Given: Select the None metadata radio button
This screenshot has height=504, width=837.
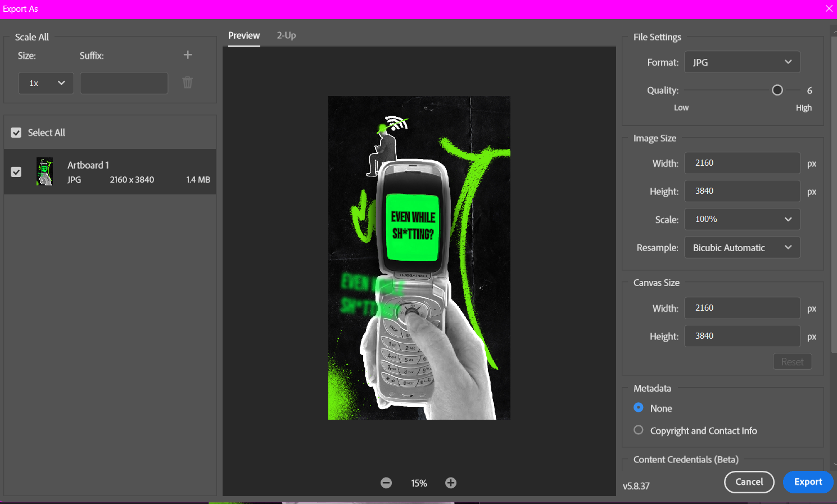Looking at the screenshot, I should pos(638,408).
